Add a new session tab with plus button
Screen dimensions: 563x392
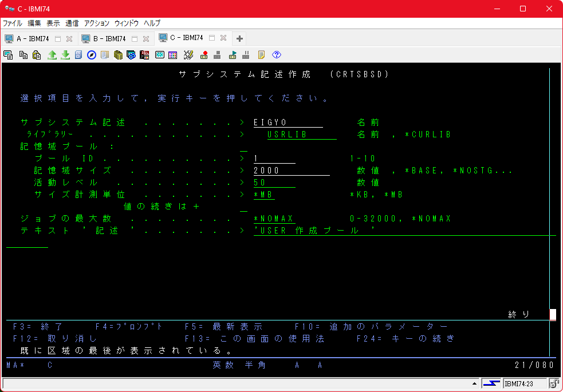point(239,39)
